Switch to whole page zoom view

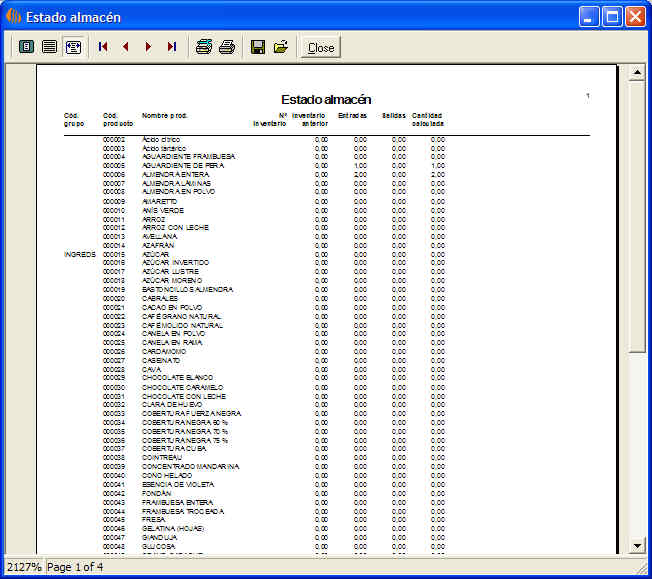[26, 47]
